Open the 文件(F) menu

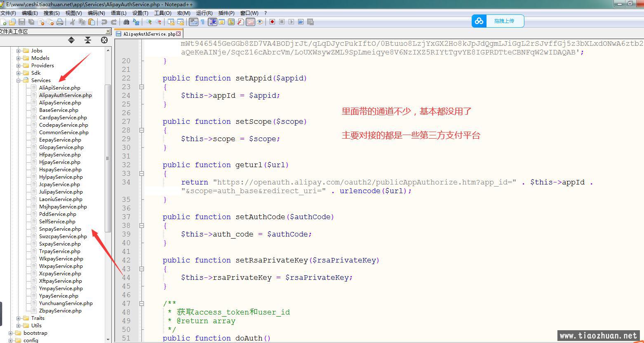[8, 13]
